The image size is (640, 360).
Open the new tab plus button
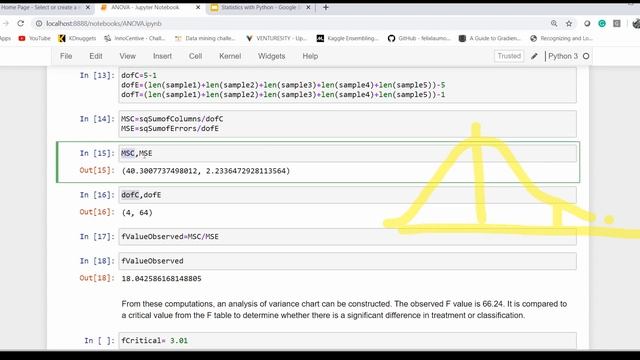point(326,7)
